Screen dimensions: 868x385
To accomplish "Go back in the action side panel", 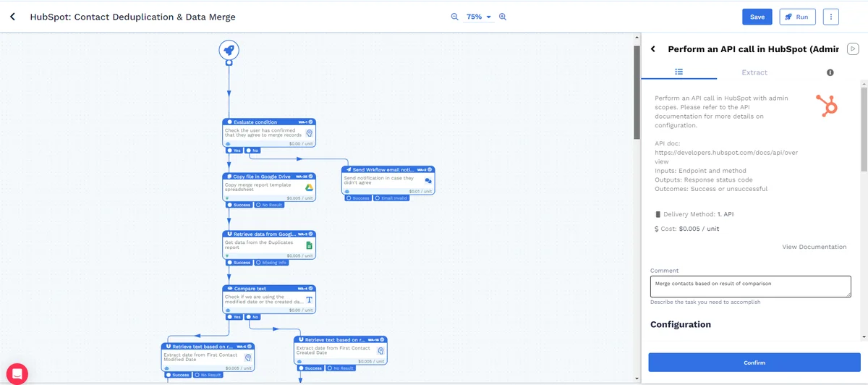I will tap(653, 49).
